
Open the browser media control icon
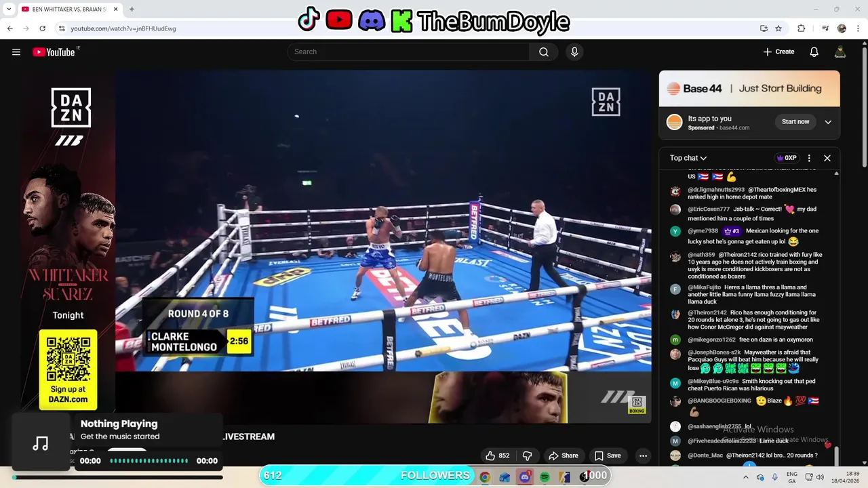(825, 28)
